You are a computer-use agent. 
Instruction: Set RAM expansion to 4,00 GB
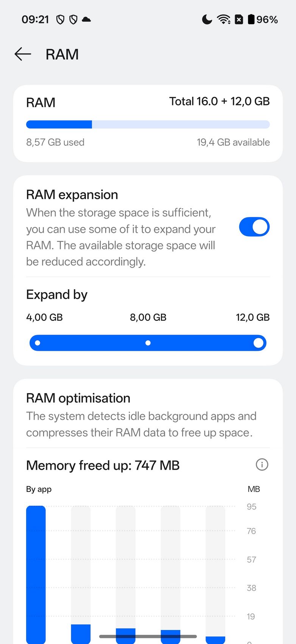[x=37, y=343]
